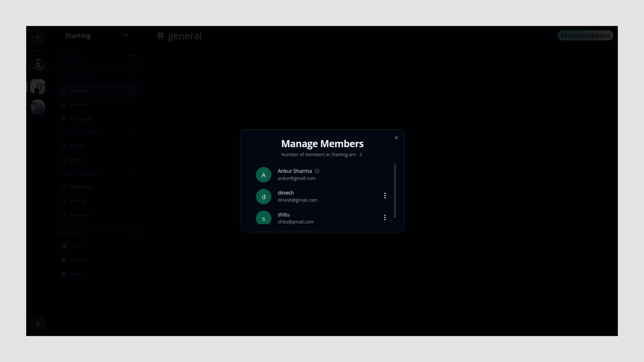Open the Baatcheet video channel
The image size is (644, 362).
[x=97, y=187]
